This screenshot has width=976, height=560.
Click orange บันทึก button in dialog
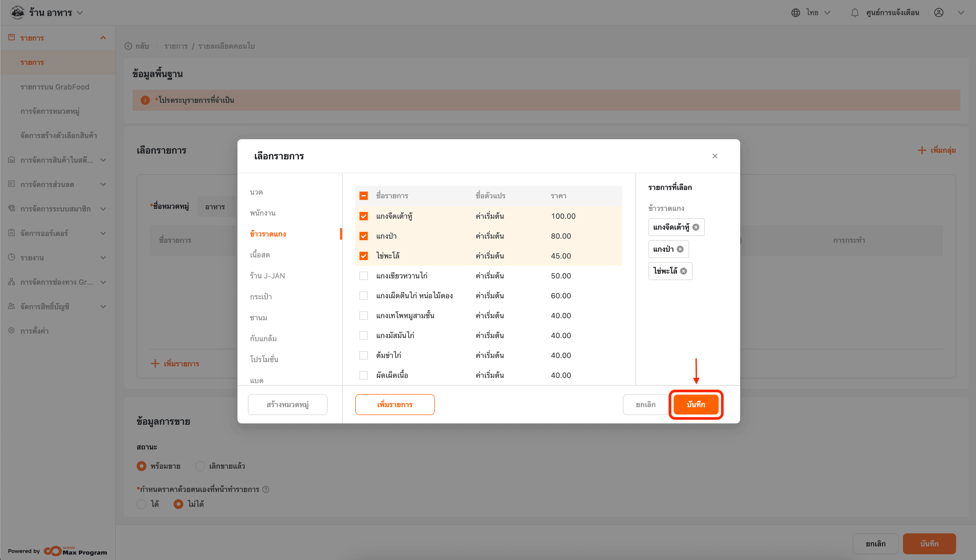click(x=696, y=405)
